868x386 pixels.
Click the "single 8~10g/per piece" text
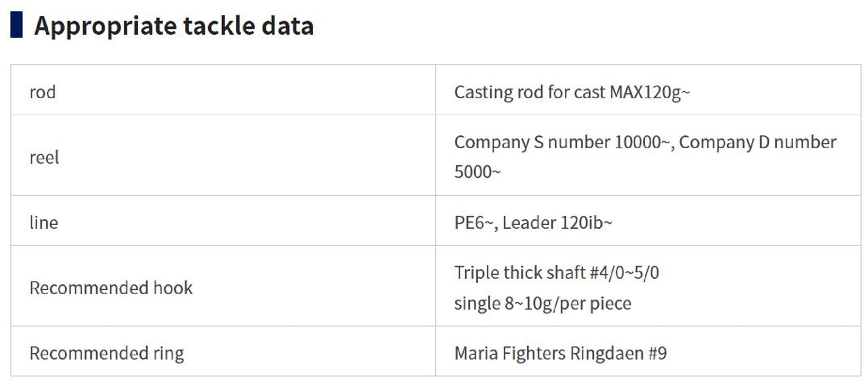click(x=542, y=303)
